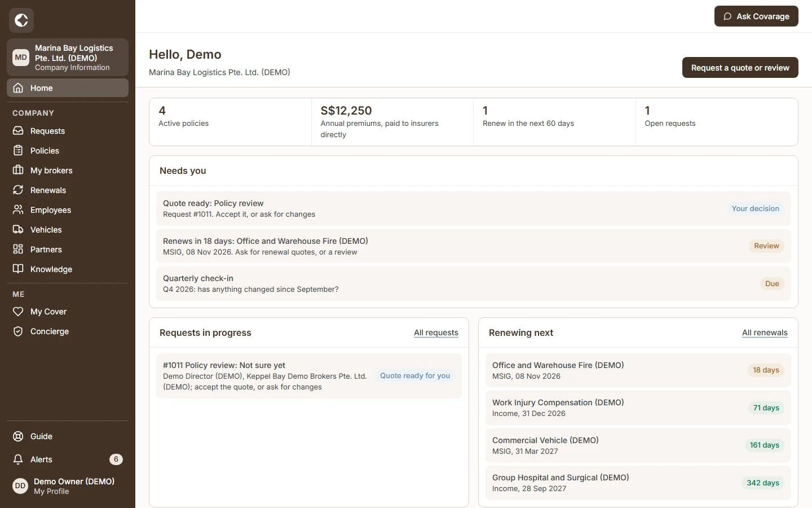Viewport: 812px width, 508px height.
Task: Click the Requests inbox icon
Action: [18, 131]
